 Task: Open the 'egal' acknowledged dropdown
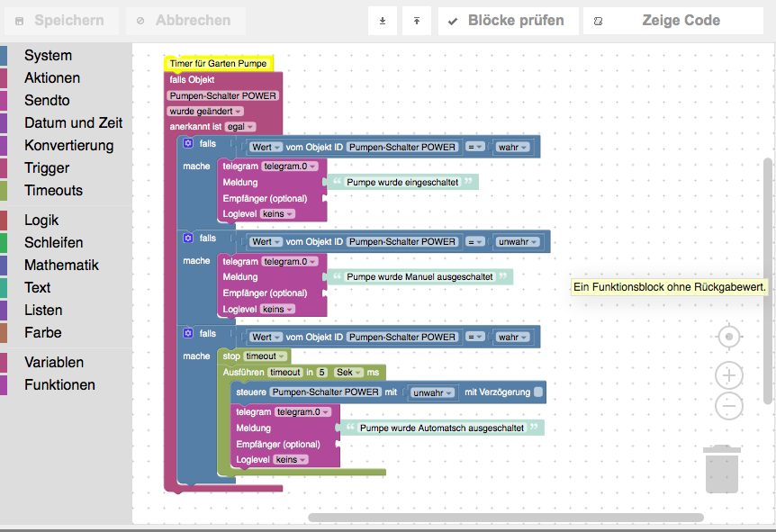point(240,127)
